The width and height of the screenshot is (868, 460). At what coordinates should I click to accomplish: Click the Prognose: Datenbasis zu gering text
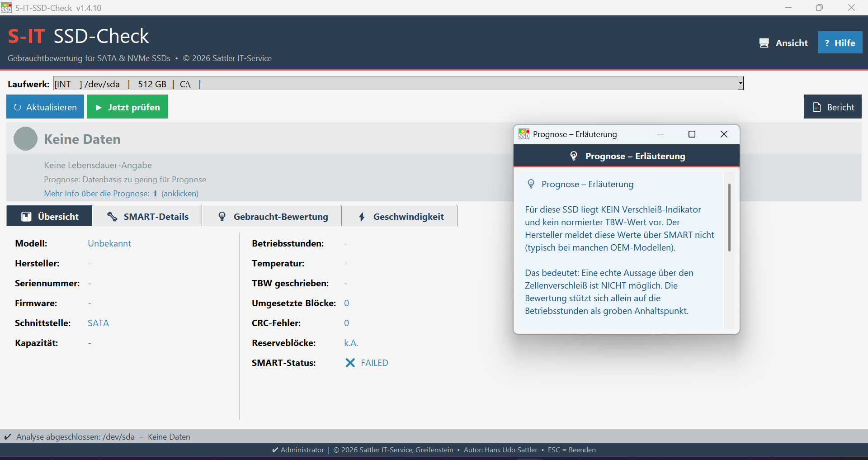point(125,180)
